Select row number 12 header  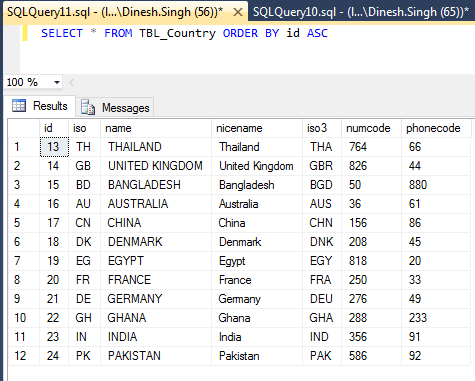pos(24,356)
